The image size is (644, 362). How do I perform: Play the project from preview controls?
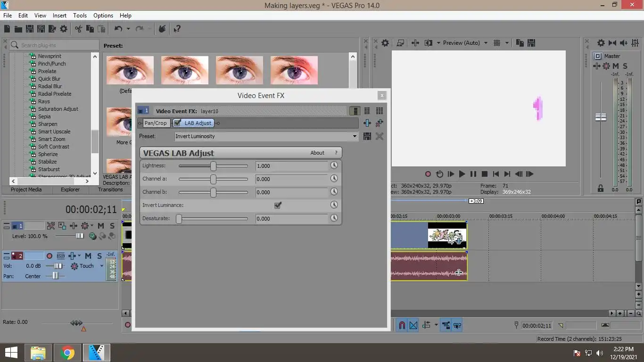tap(462, 174)
